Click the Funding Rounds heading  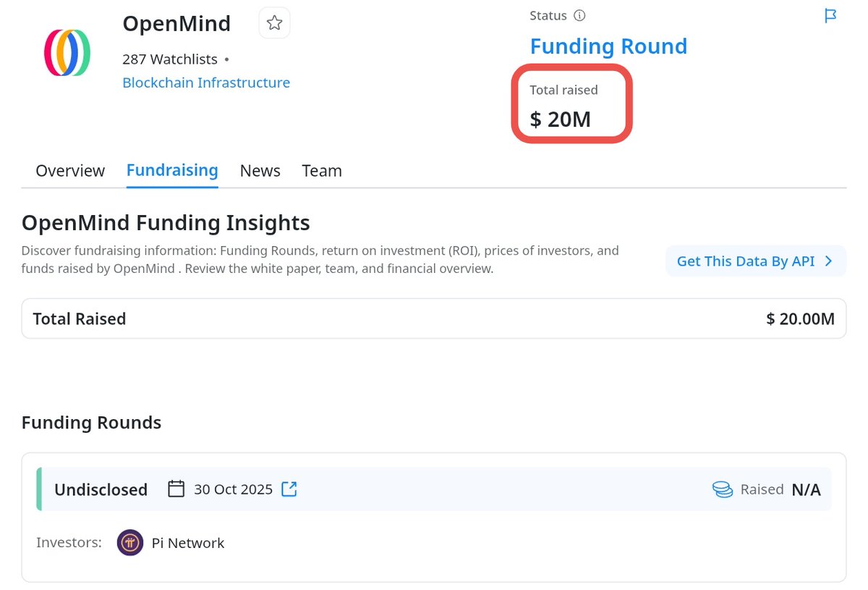coord(91,423)
